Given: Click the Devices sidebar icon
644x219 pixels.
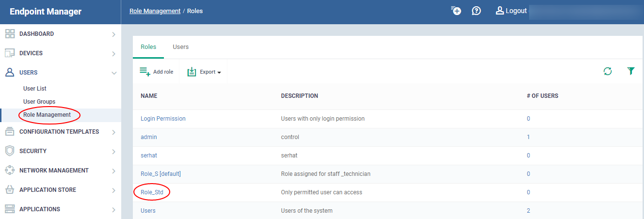Looking at the screenshot, I should pos(10,53).
